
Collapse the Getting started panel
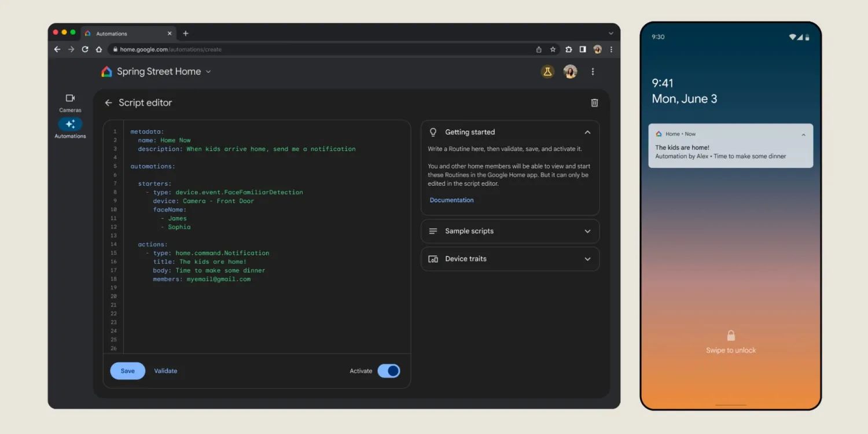587,133
